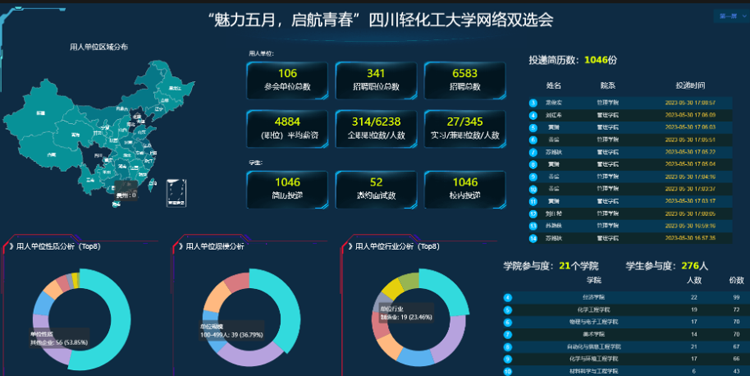This screenshot has height=376, width=750.
Task: Click rank 4 badge in resume list
Action: pyautogui.click(x=533, y=115)
